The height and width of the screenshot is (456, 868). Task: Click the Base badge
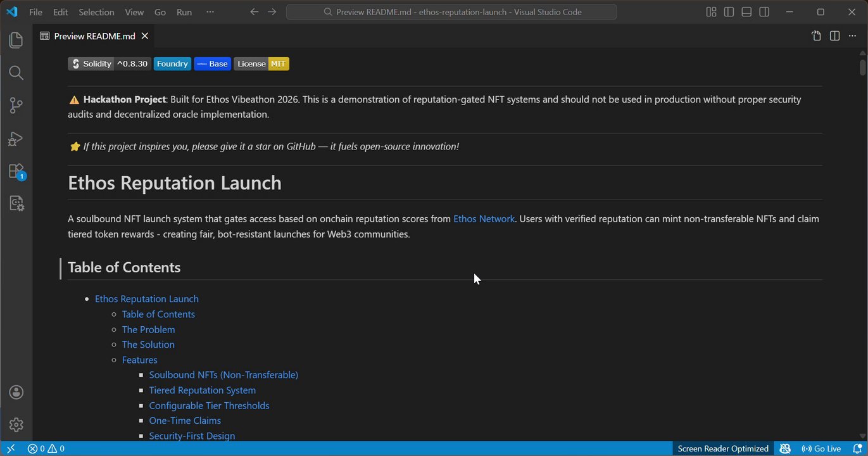tap(212, 64)
